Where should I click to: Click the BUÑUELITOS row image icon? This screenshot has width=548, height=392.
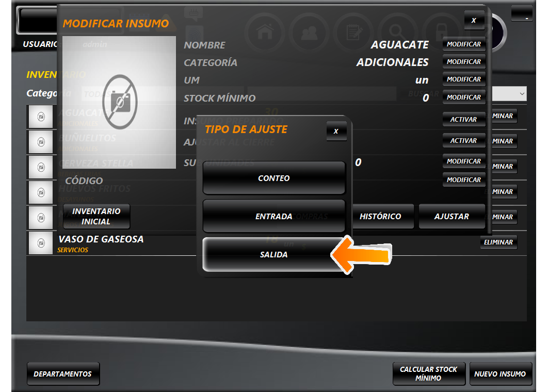pos(41,141)
